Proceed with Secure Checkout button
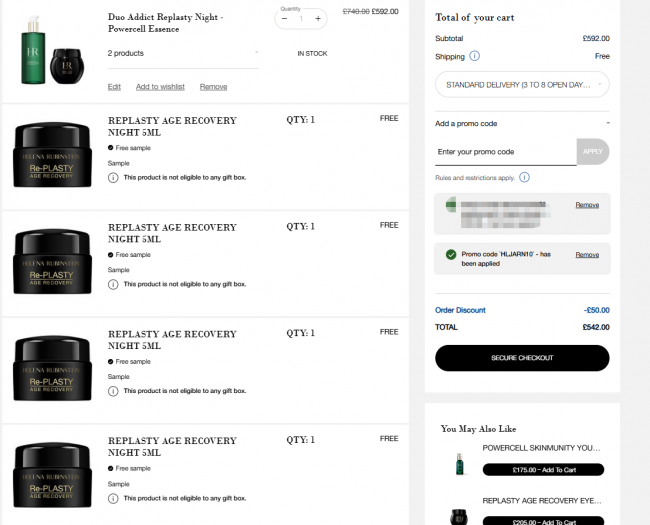Viewport: 650px width, 525px height. point(522,358)
